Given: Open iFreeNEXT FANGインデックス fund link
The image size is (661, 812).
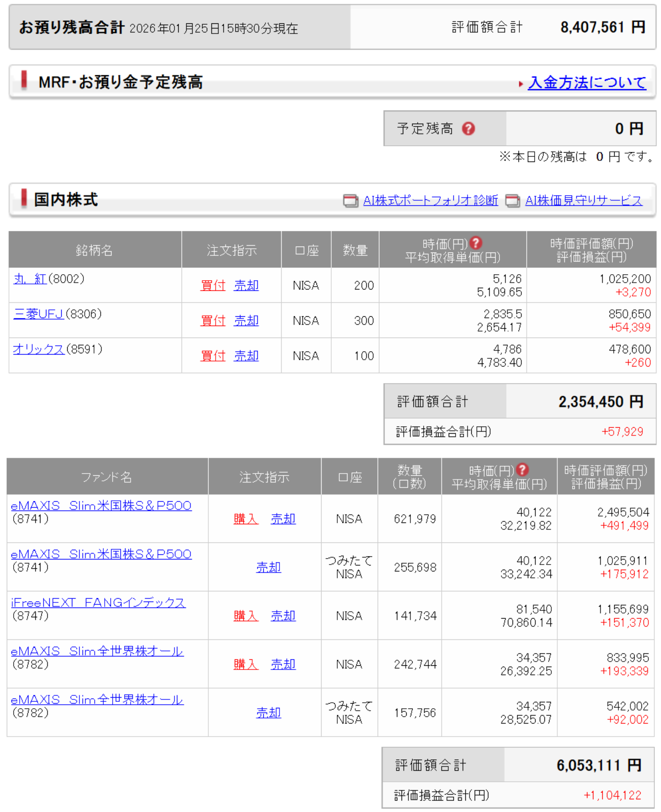Looking at the screenshot, I should tap(98, 603).
